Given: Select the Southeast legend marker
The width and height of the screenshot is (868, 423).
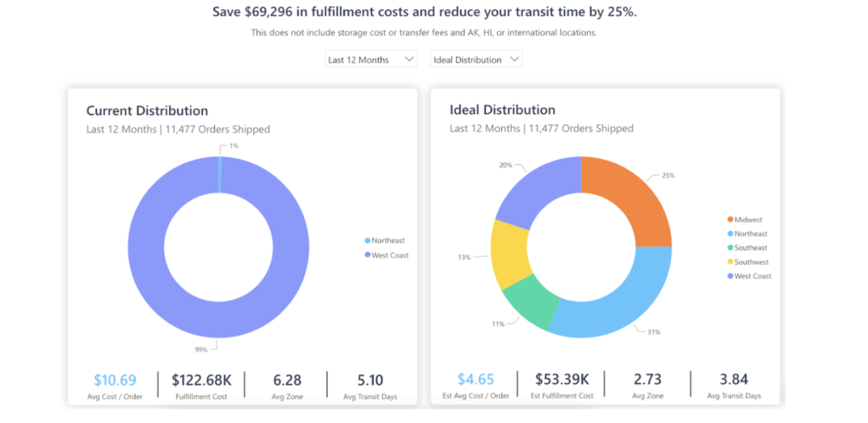Looking at the screenshot, I should click(x=730, y=248).
